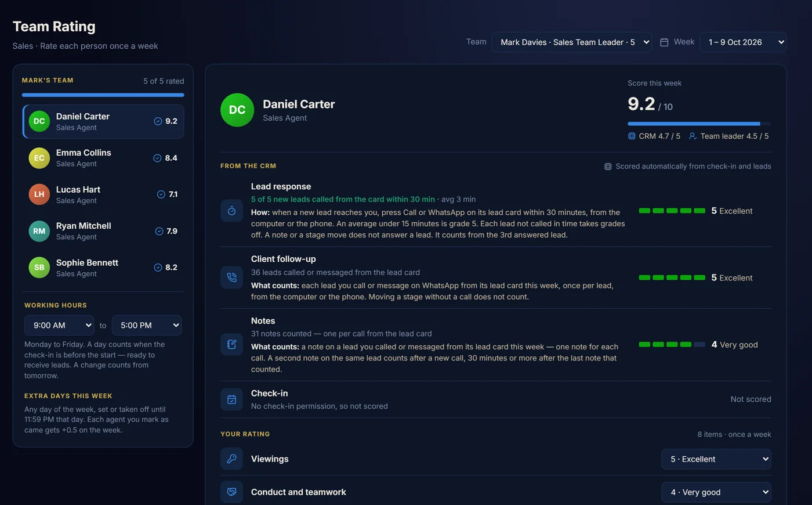812x505 pixels.
Task: Open the Viewings rating dropdown
Action: [716, 459]
